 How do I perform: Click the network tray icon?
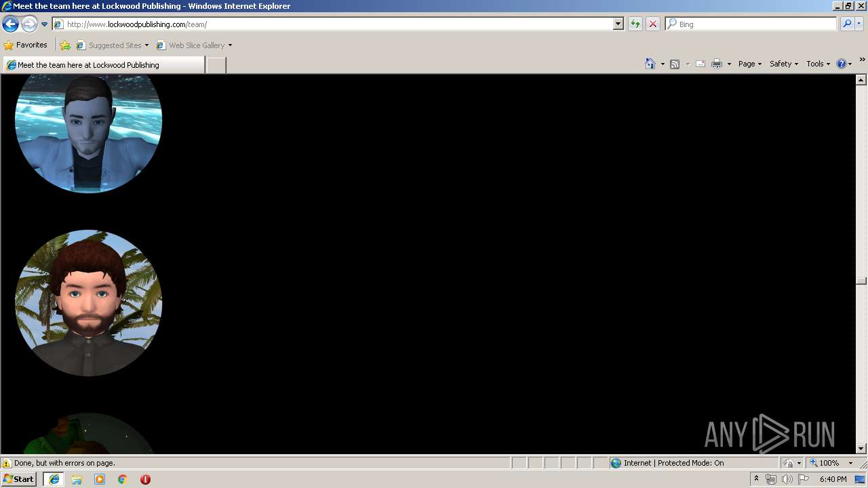tap(771, 479)
